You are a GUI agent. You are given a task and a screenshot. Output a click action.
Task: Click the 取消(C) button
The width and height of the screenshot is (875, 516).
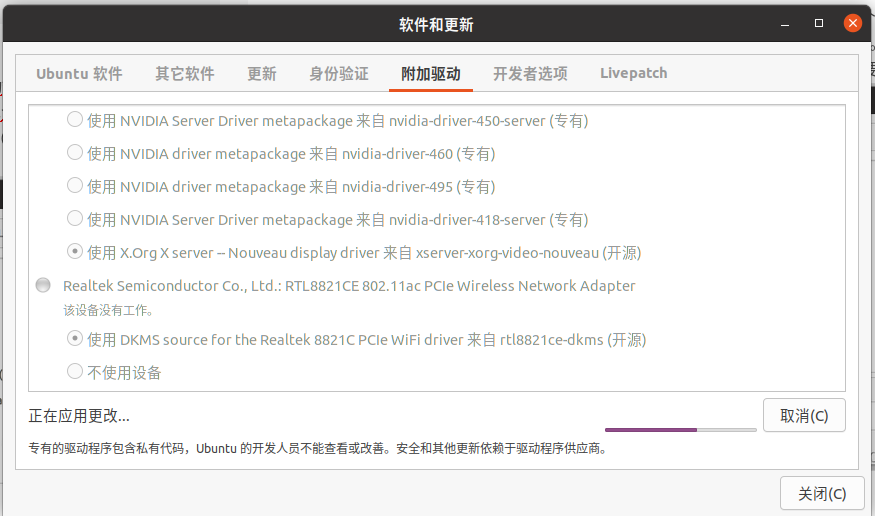click(x=804, y=416)
